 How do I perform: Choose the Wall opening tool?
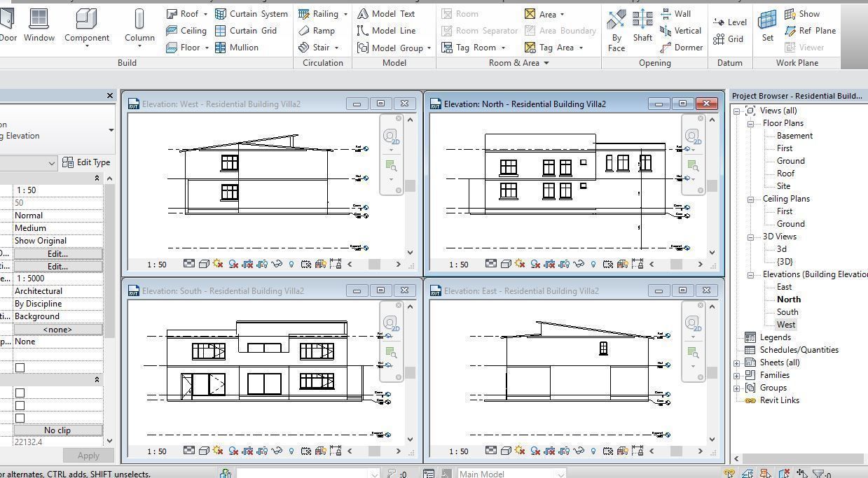click(x=675, y=14)
